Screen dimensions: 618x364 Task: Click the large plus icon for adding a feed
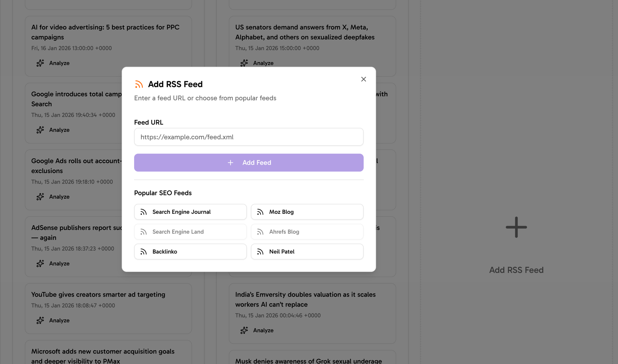tap(516, 227)
